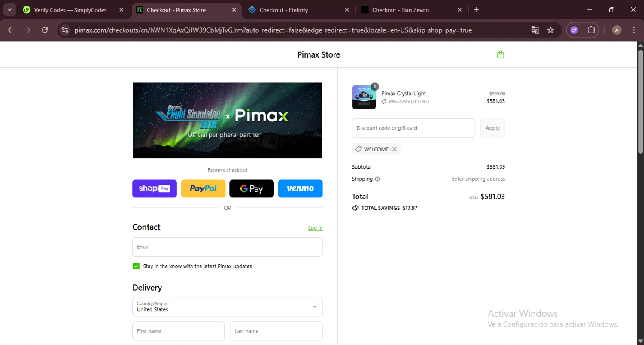Pay with Shop Pay button
The height and width of the screenshot is (345, 644).
click(155, 188)
